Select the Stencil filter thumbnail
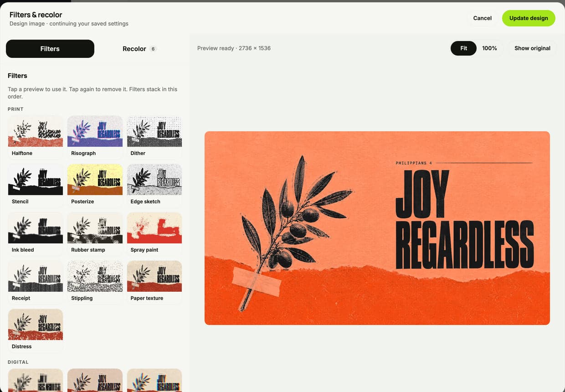The width and height of the screenshot is (565, 392). (x=36, y=185)
